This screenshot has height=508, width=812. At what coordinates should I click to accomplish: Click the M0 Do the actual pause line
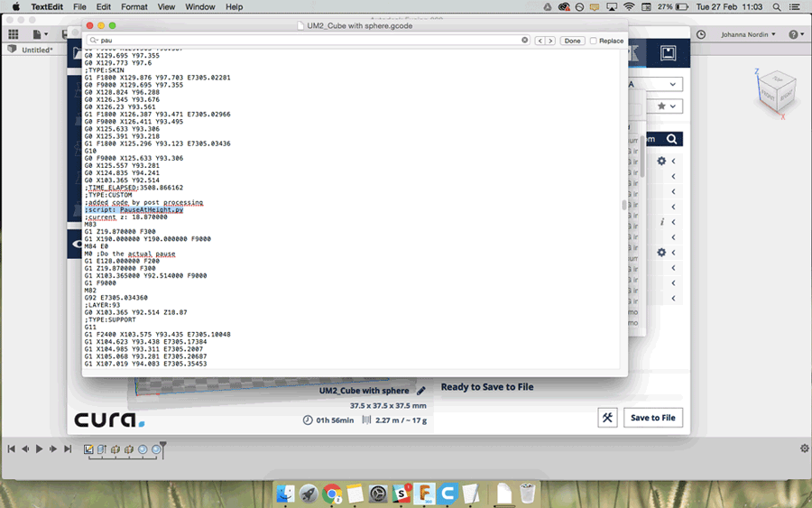click(130, 254)
